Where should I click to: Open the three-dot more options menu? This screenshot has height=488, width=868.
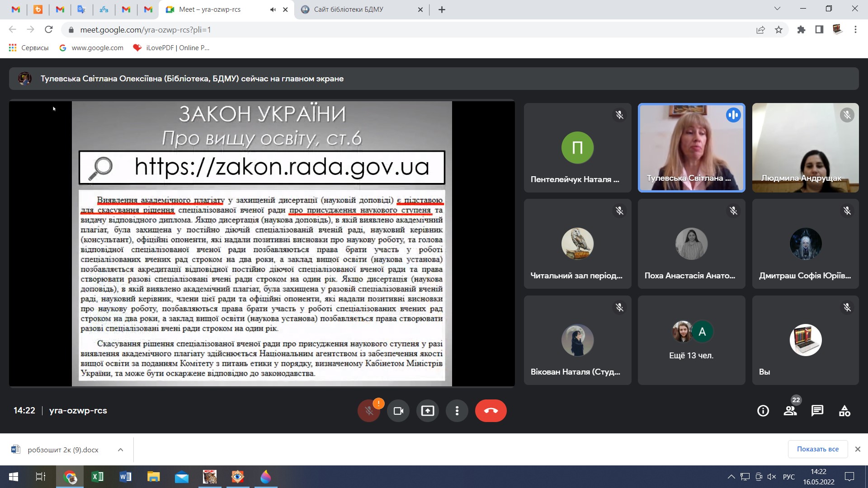click(457, 411)
